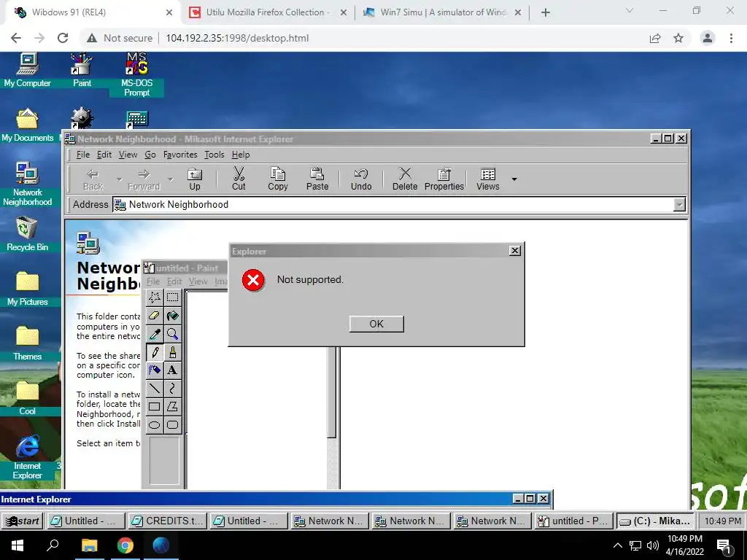Image resolution: width=747 pixels, height=560 pixels.
Task: Select the Pick Color eyedropper tool
Action: 155,334
